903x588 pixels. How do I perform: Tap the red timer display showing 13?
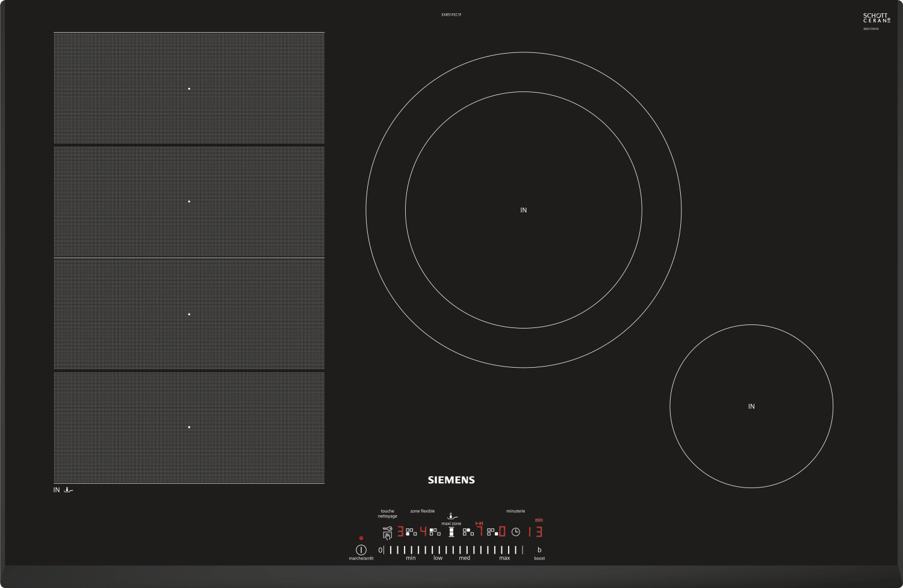click(x=535, y=532)
